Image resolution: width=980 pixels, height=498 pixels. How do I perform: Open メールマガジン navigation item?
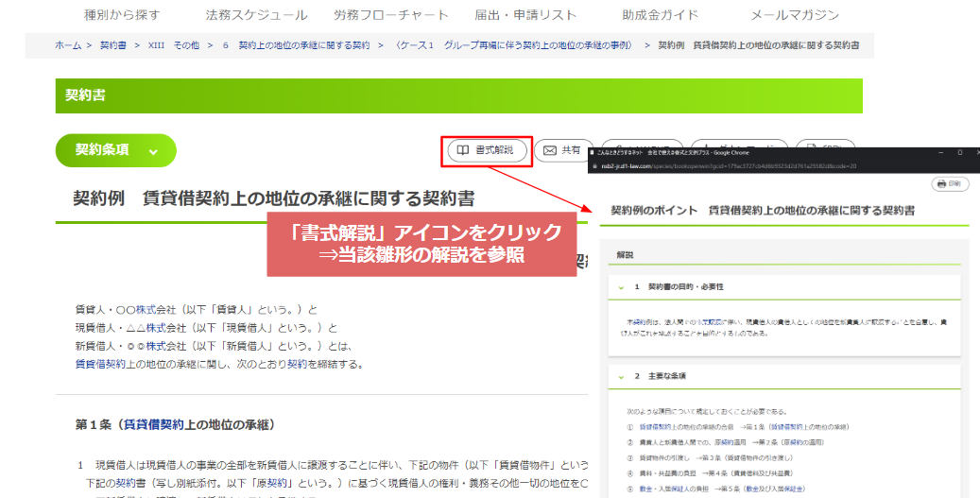click(x=794, y=15)
